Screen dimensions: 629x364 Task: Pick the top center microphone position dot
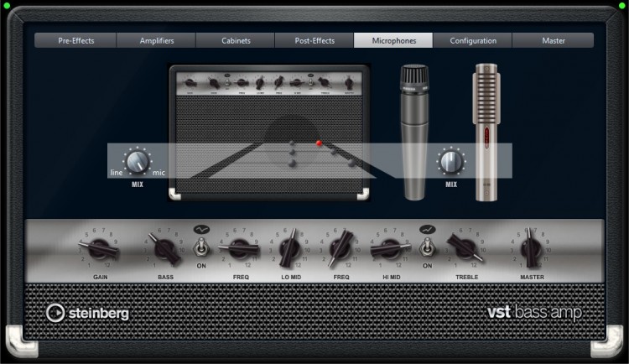292,143
